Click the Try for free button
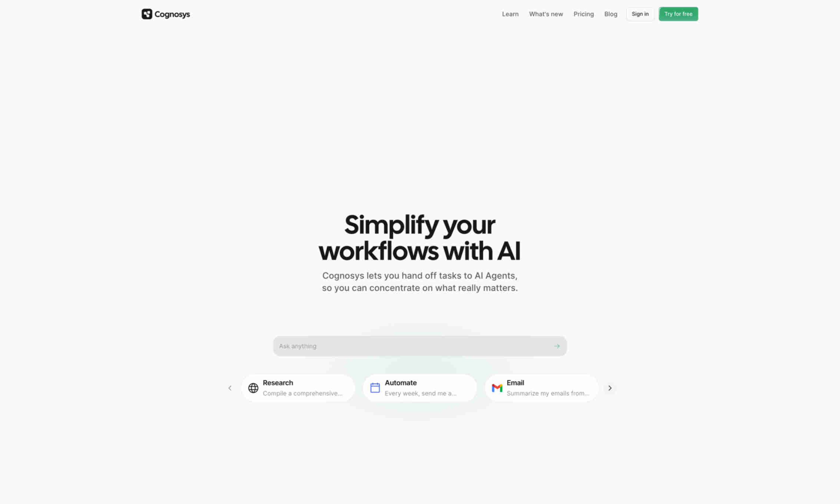This screenshot has width=840, height=504. pos(678,14)
